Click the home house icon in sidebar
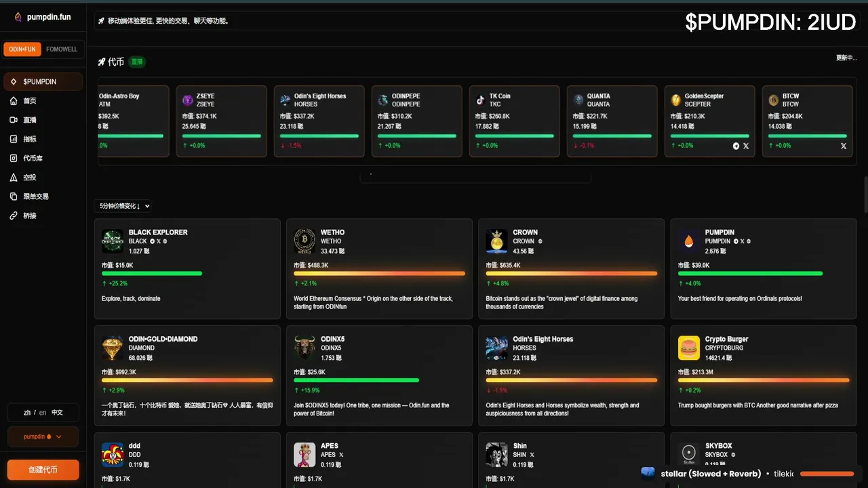 point(14,101)
